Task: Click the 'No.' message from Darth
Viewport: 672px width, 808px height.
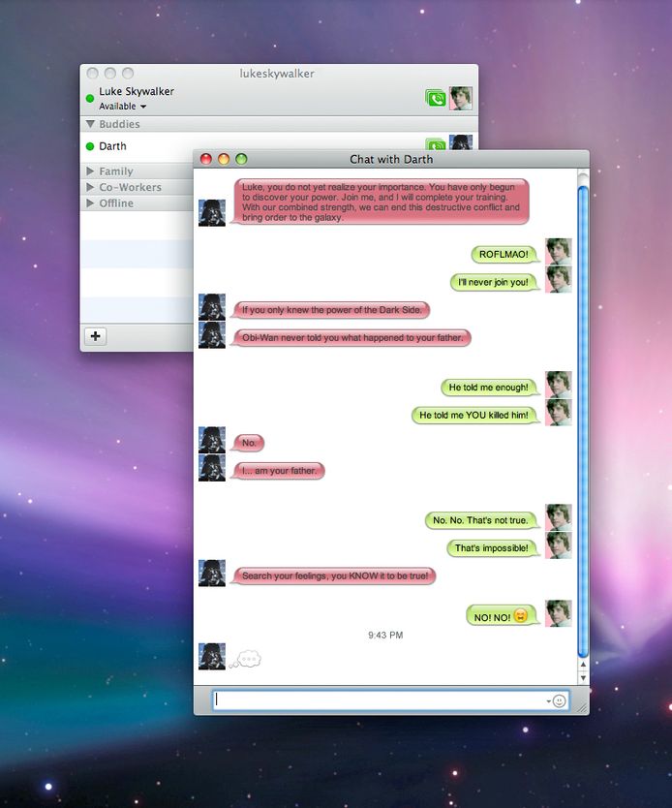Action: pyautogui.click(x=248, y=443)
